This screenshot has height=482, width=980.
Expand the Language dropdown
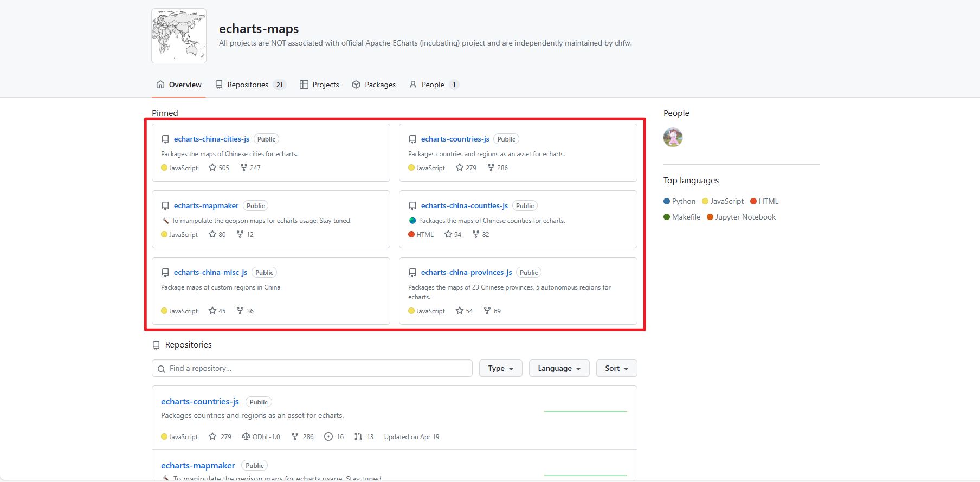559,368
